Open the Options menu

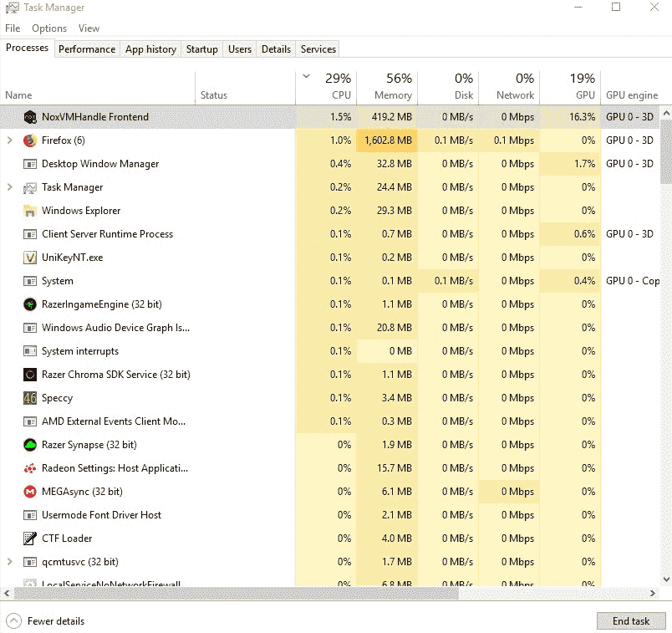[x=49, y=28]
